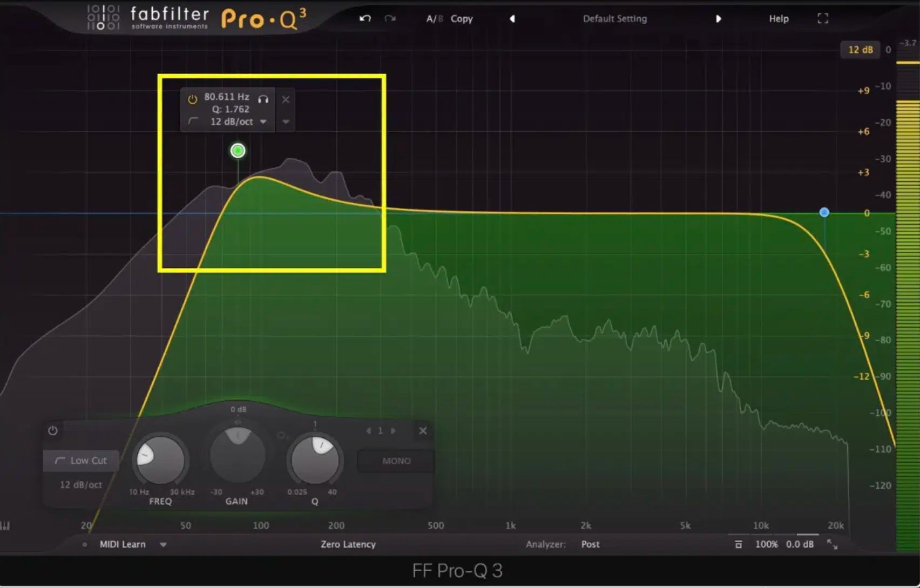Click the fullscreen resize icon near Help
Image resolution: width=920 pixels, height=588 pixels.
click(x=823, y=18)
